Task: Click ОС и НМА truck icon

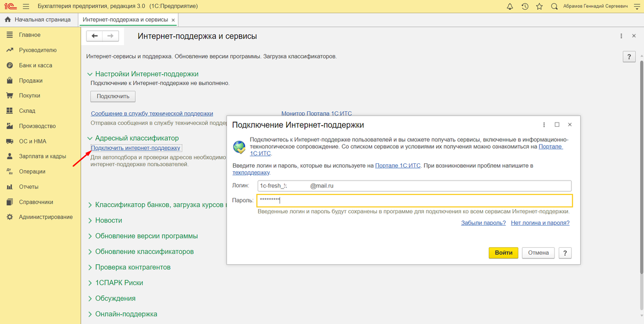Action: [9, 141]
